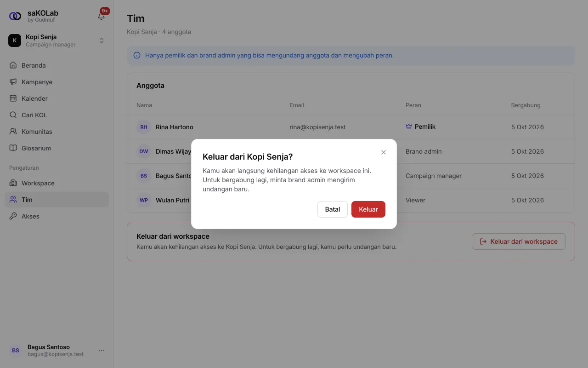Viewport: 588px width, 368px height.
Task: Open the Kopi Senja workspace switcher chevron
Action: (x=102, y=40)
